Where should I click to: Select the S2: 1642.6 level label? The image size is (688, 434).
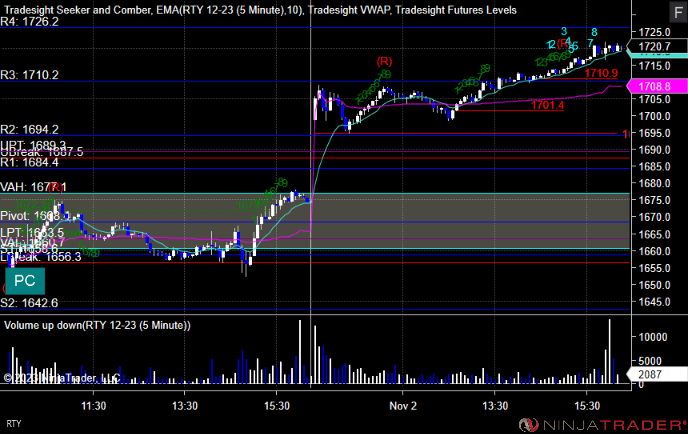[x=29, y=303]
